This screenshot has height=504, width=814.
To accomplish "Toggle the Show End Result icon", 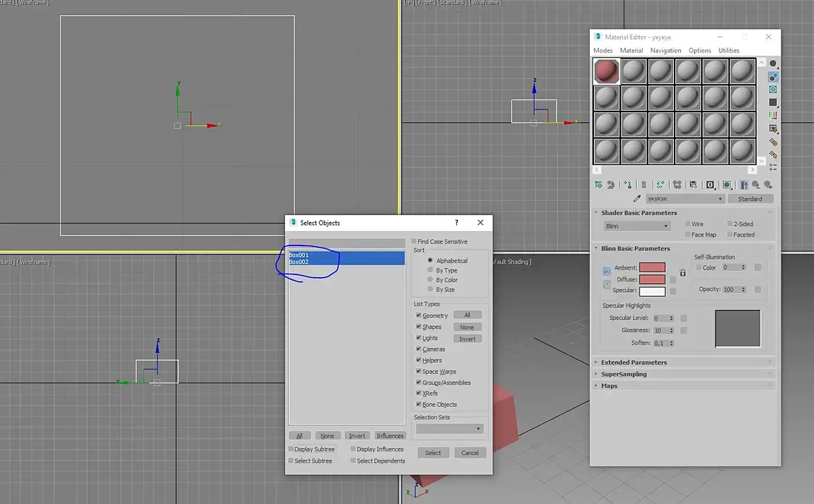I will click(x=744, y=185).
